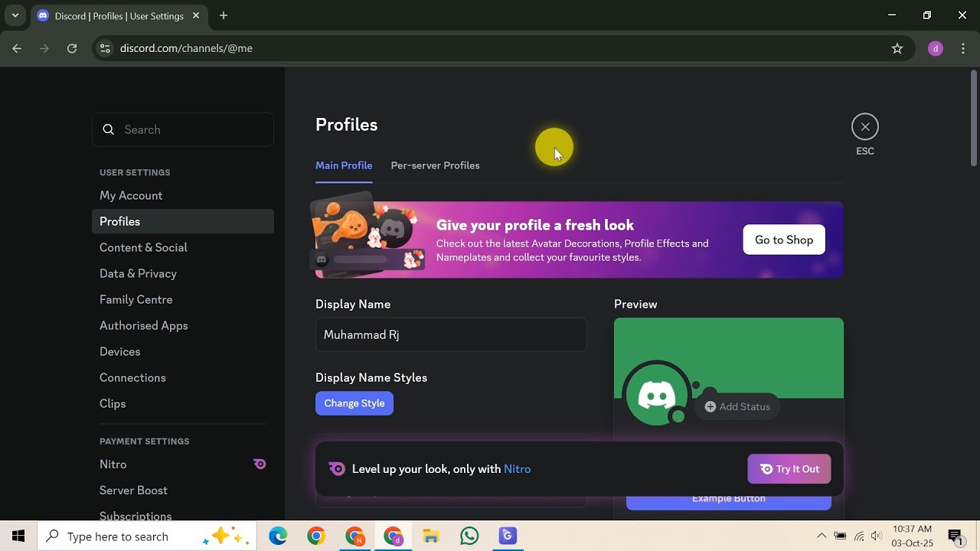
Task: Switch to the Per-server Profiles tab
Action: pyautogui.click(x=435, y=165)
